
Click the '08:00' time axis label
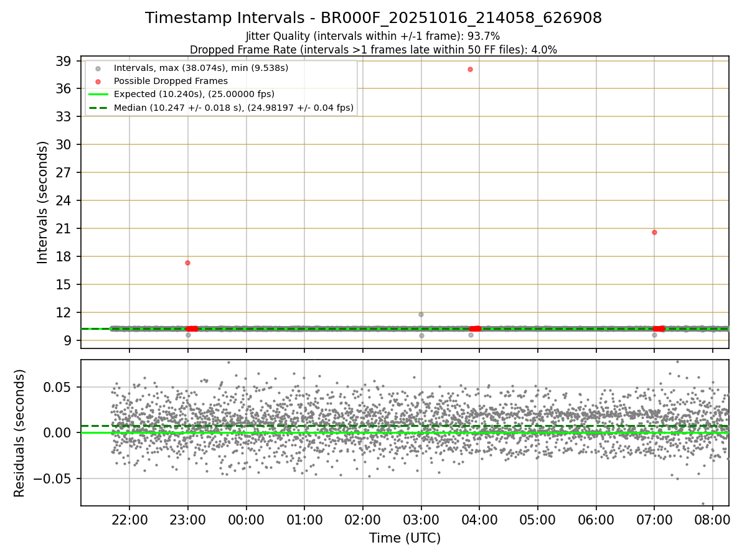tap(713, 520)
